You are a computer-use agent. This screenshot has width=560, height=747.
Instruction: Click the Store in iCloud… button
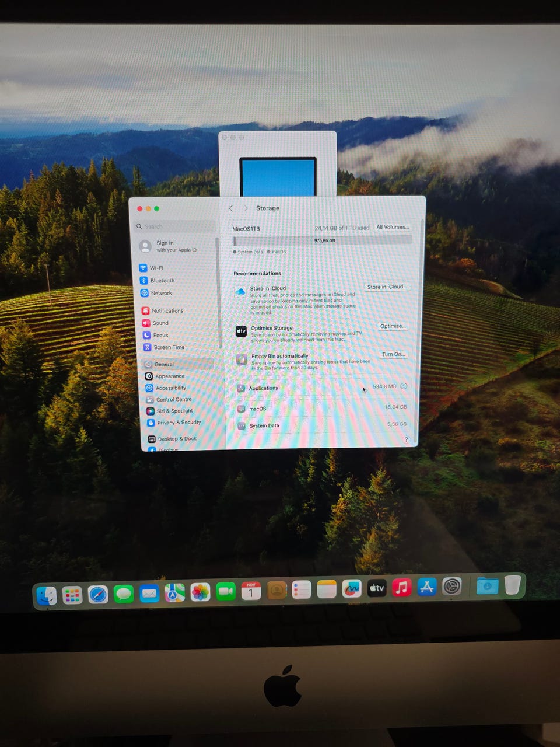tap(387, 287)
